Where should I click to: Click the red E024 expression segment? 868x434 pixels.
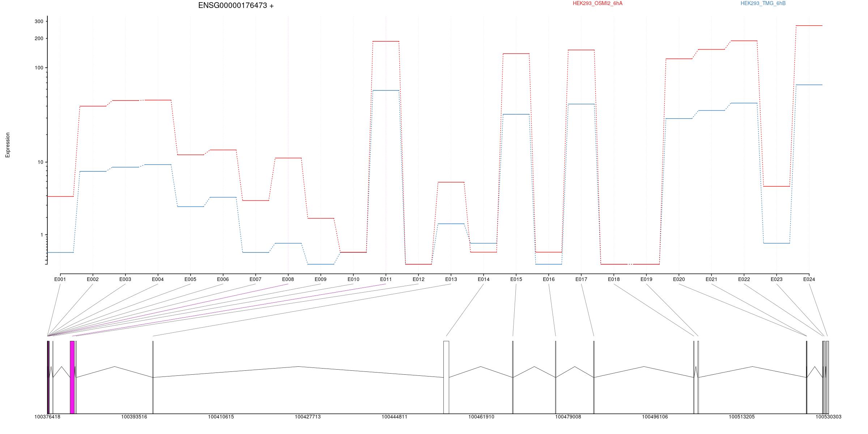pos(809,26)
